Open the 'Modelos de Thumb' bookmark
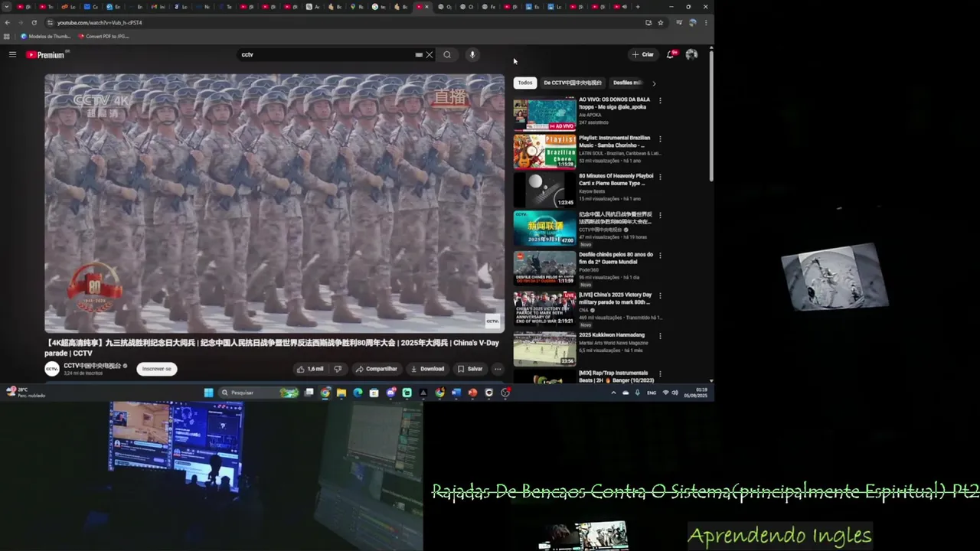 (46, 36)
